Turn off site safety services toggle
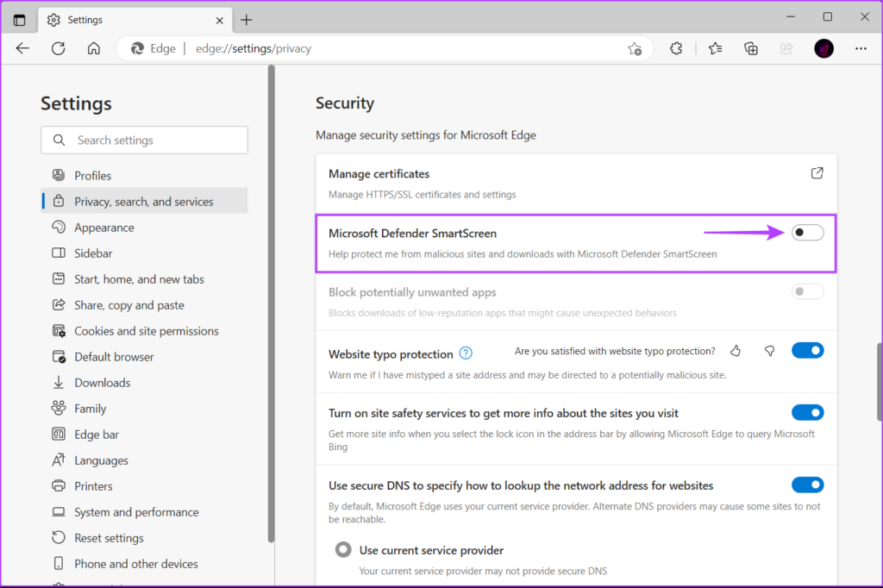This screenshot has height=588, width=883. 807,413
